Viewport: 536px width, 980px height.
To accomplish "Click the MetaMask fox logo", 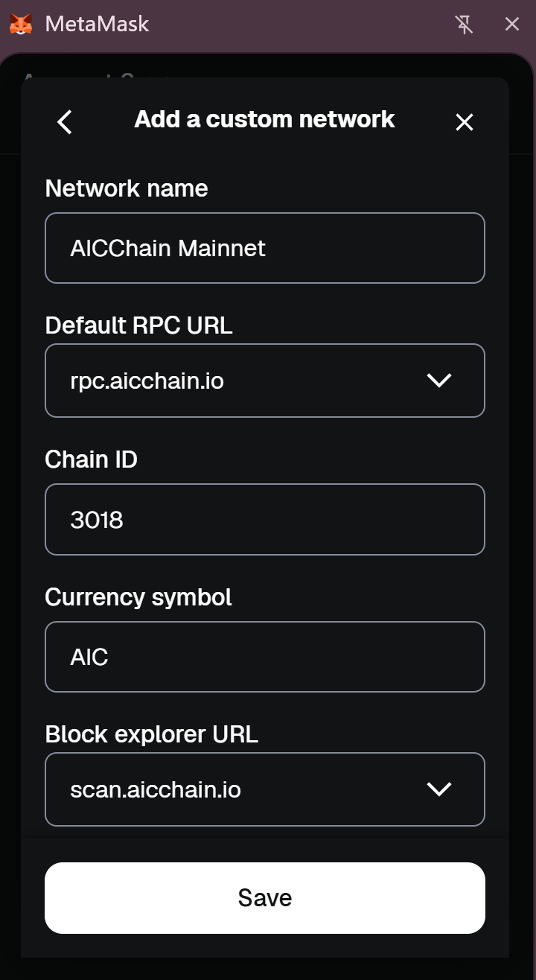I will click(21, 25).
